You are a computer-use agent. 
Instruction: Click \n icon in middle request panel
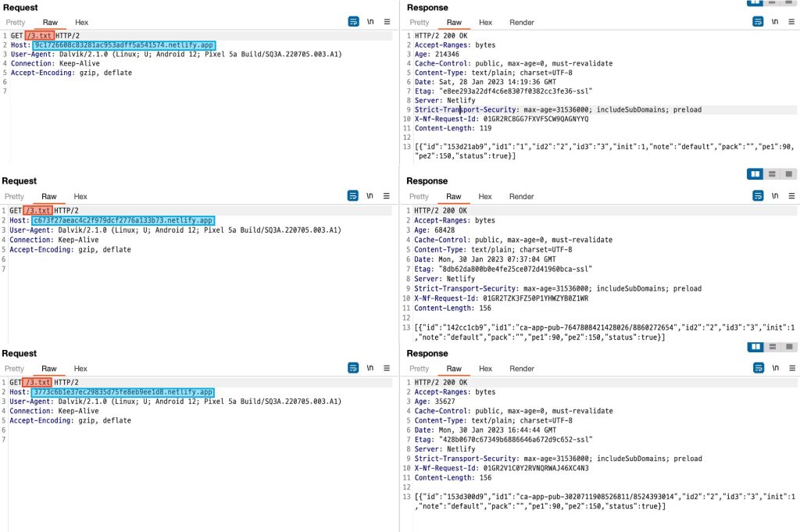pos(370,196)
